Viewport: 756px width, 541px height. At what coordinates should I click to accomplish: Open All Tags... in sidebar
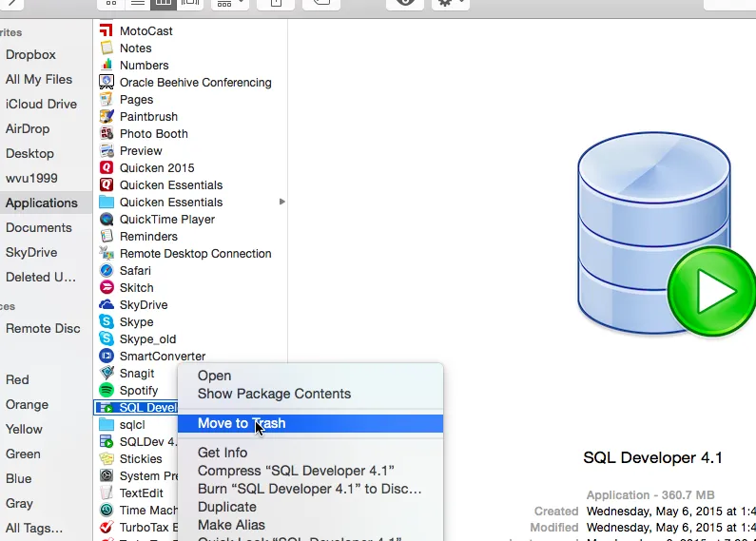tap(34, 528)
